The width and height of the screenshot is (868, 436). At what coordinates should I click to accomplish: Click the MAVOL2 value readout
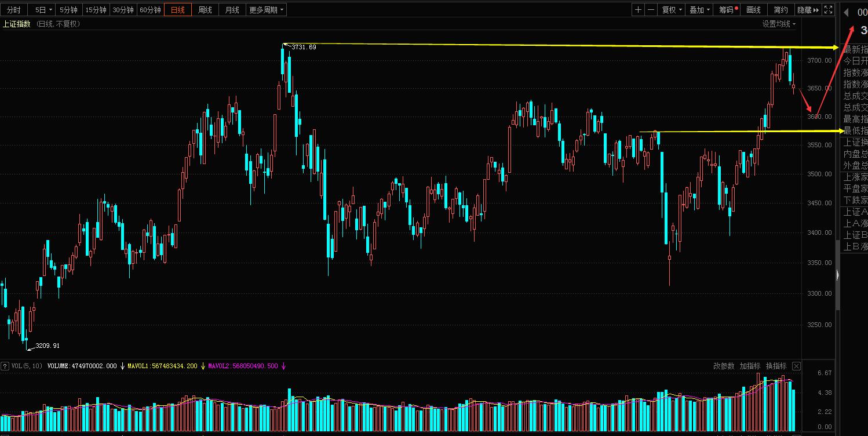(243, 366)
